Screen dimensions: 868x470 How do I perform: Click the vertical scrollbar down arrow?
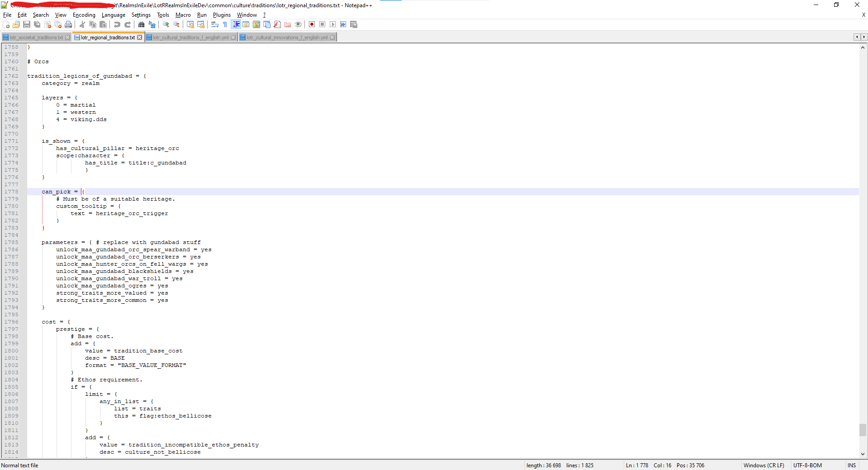pyautogui.click(x=863, y=454)
